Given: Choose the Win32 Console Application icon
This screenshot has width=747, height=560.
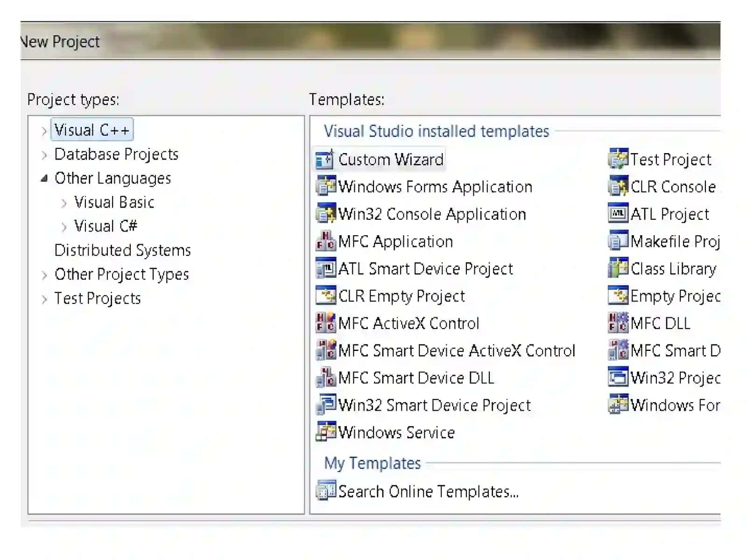Looking at the screenshot, I should (325, 214).
